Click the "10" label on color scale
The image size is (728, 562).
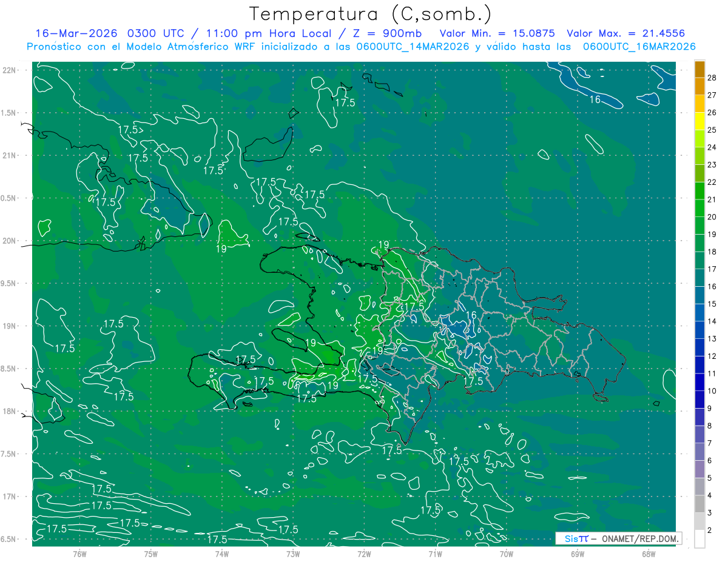(x=712, y=390)
